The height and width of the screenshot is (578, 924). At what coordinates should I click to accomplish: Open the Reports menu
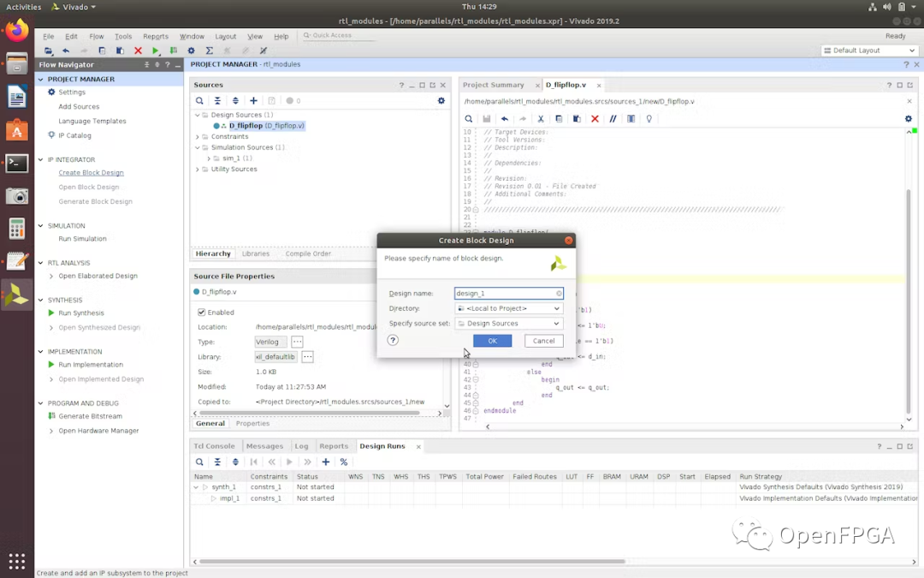click(156, 37)
